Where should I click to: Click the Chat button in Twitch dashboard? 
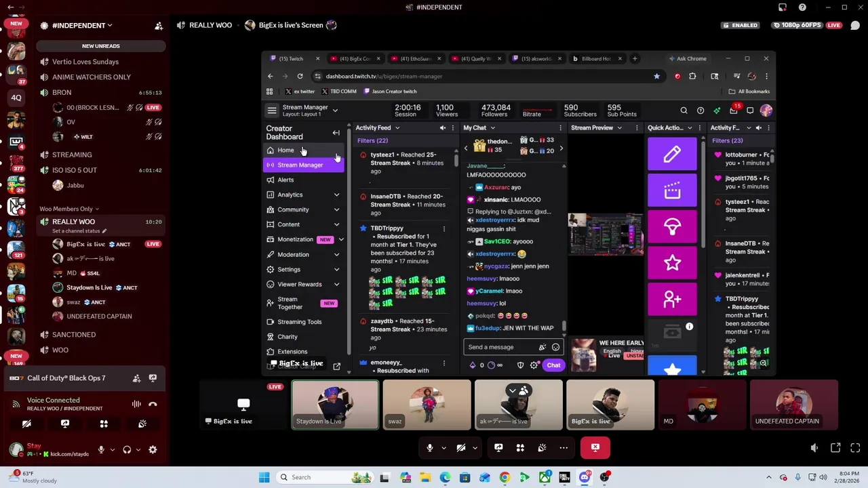pyautogui.click(x=553, y=365)
